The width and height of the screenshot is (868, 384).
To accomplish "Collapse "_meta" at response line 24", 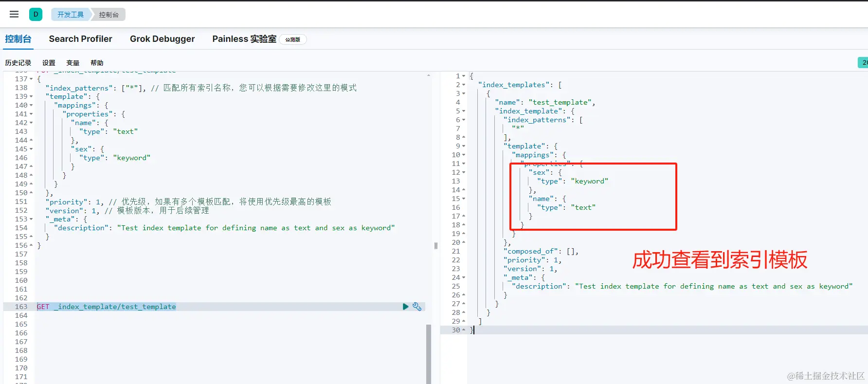I will 464,277.
